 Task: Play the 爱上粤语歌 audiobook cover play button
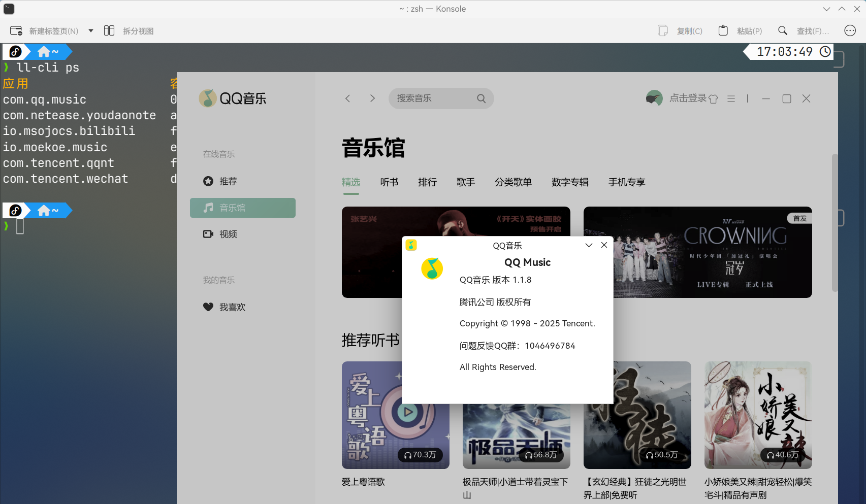408,412
